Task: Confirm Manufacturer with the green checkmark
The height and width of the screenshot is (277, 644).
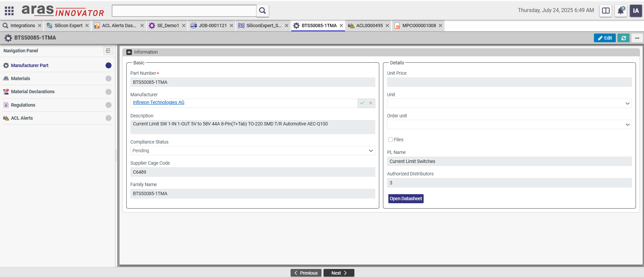Action: click(x=362, y=103)
